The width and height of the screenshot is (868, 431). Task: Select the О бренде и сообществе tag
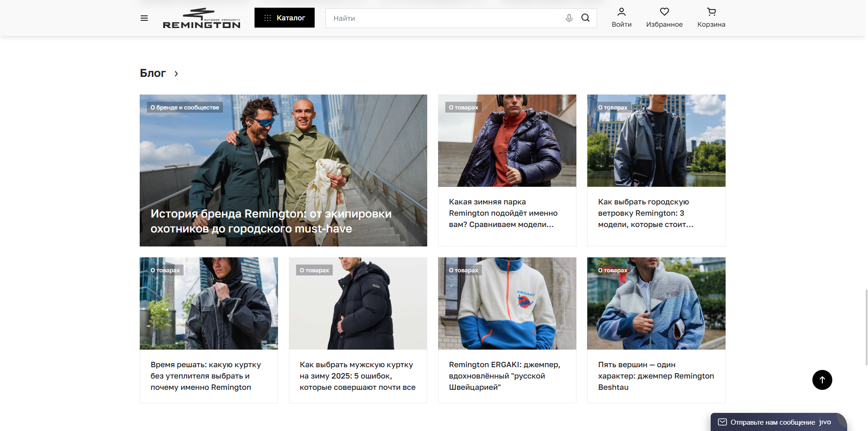185,108
